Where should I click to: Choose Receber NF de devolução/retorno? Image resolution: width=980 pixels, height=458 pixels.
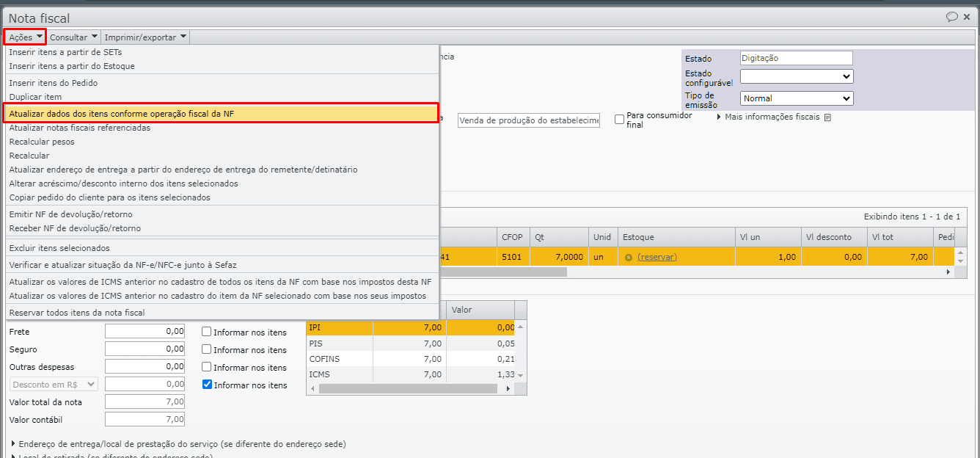[x=222, y=228]
